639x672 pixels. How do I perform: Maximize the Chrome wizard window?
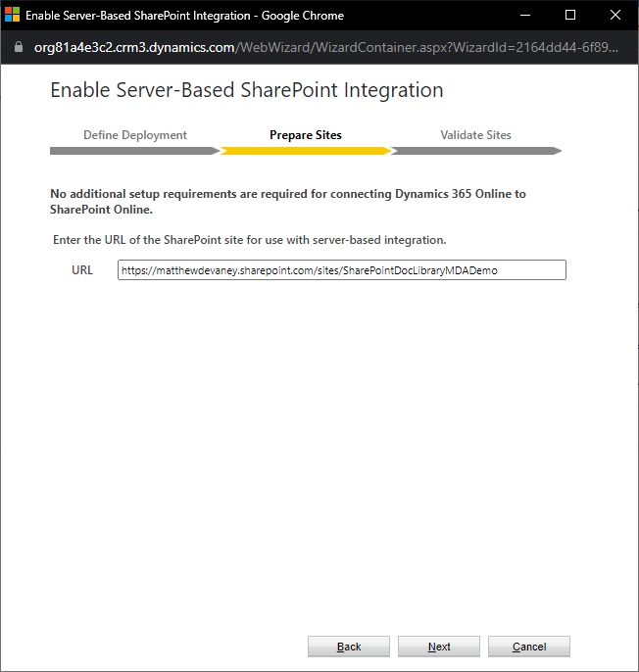(570, 15)
